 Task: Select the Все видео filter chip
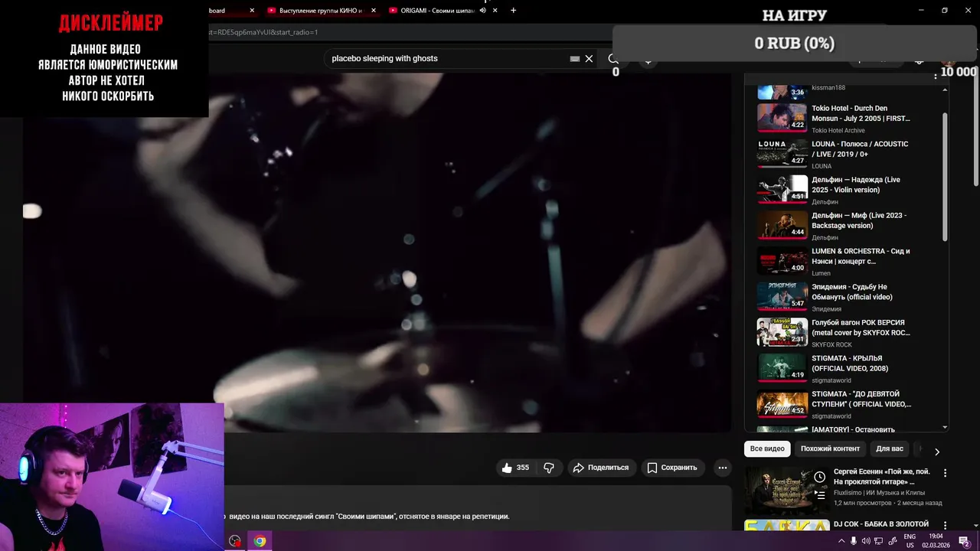[x=767, y=448]
